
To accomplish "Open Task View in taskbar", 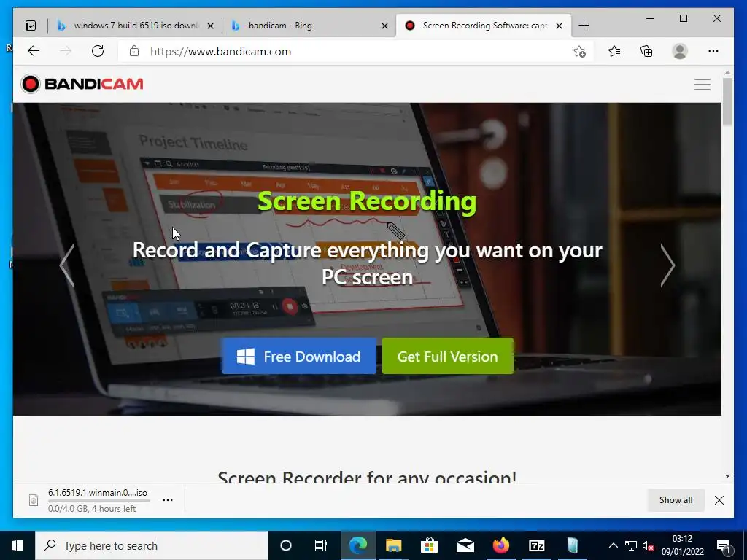I will click(321, 545).
